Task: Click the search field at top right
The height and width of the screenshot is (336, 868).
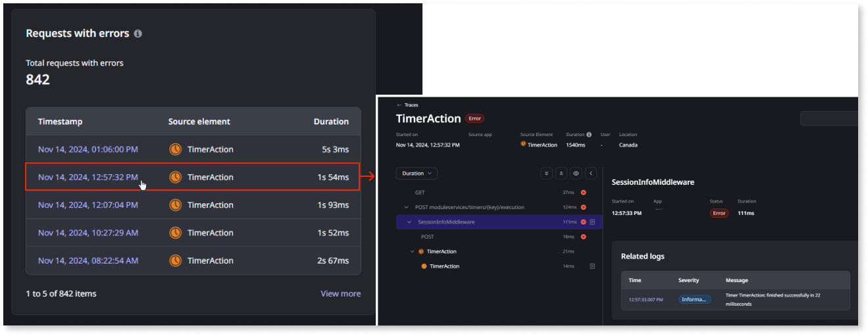Action: point(829,118)
